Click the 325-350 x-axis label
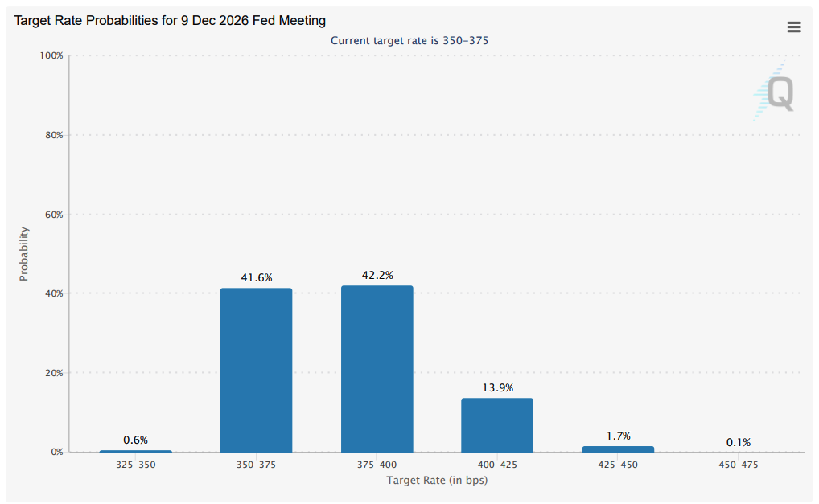This screenshot has height=504, width=819. 136,465
